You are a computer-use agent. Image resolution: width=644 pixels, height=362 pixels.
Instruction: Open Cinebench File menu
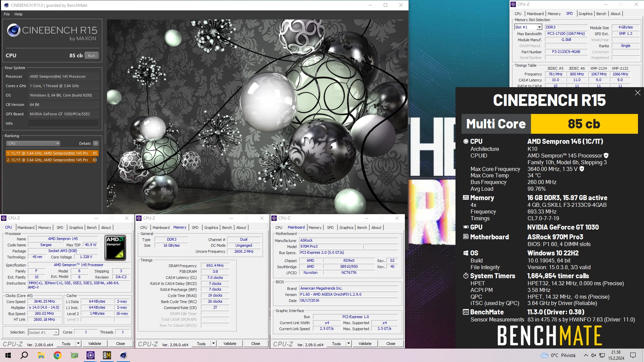pos(7,14)
